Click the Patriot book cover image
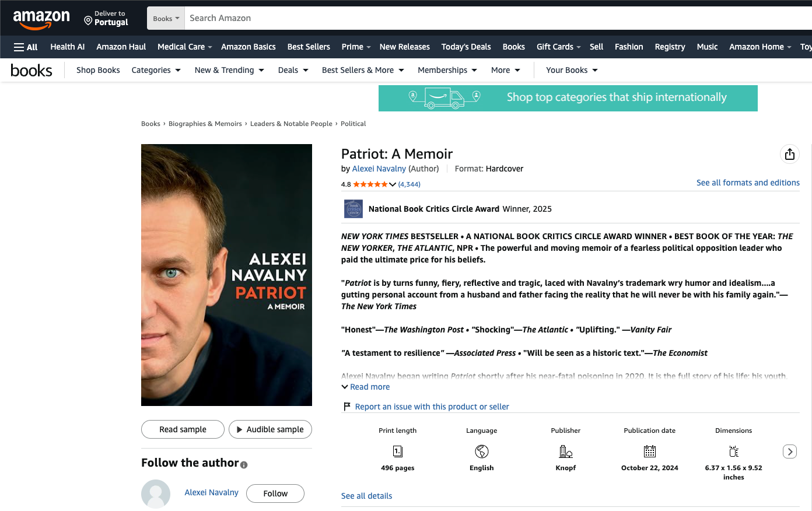 [x=226, y=275]
